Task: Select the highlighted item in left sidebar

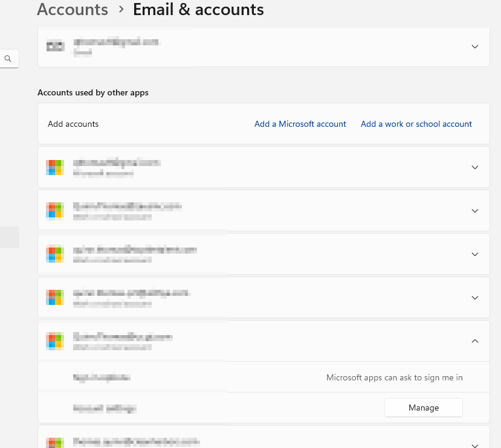Action: (x=9, y=237)
